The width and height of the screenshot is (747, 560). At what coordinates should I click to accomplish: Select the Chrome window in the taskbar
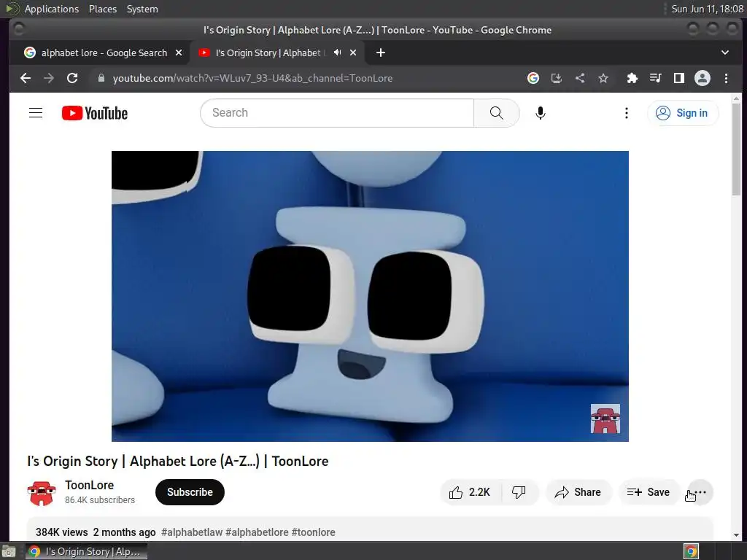86,551
